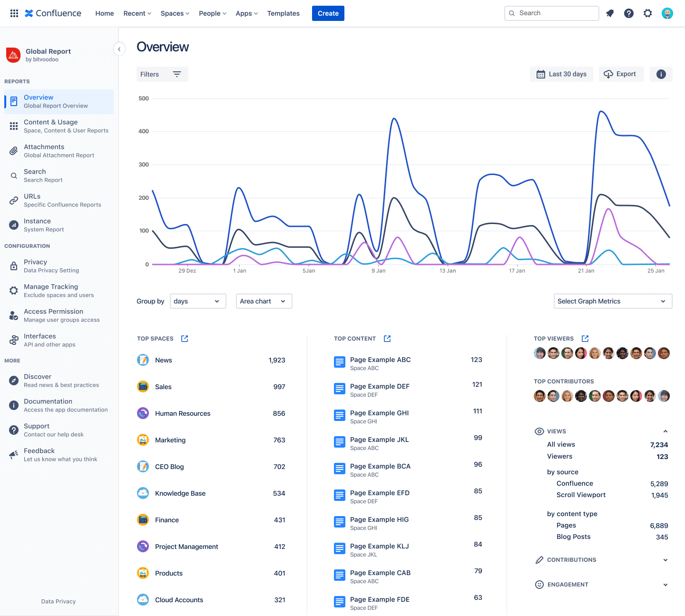Open the Filters panel
685x616 pixels.
pyautogui.click(x=162, y=74)
